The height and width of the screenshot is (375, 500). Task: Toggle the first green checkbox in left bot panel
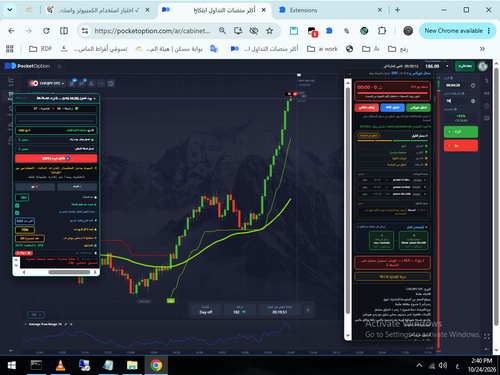17,205
